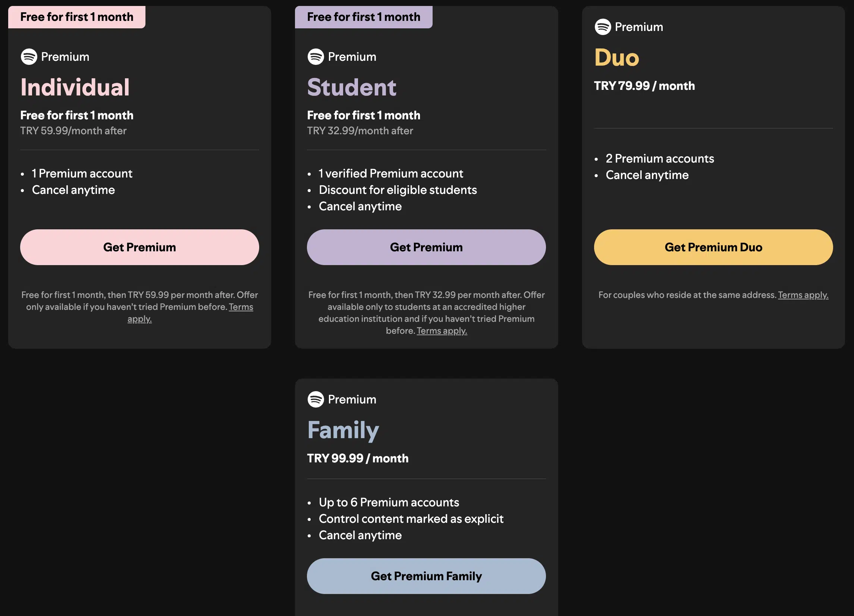
Task: Click the Spotify logo on Individual card
Action: pos(29,57)
